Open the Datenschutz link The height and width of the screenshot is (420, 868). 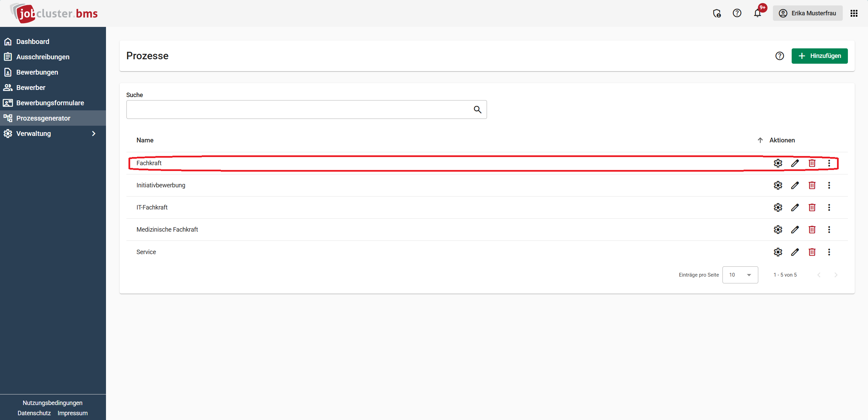coord(34,413)
